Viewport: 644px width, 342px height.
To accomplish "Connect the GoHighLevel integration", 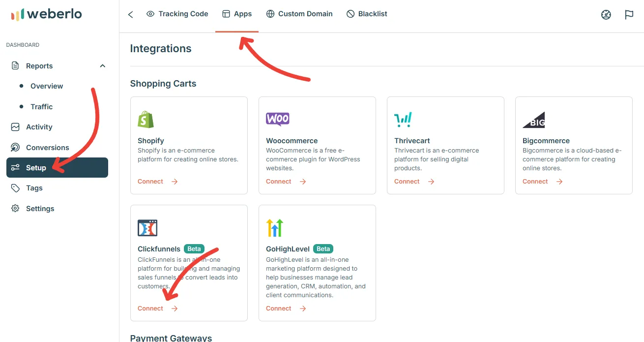I will pyautogui.click(x=286, y=309).
